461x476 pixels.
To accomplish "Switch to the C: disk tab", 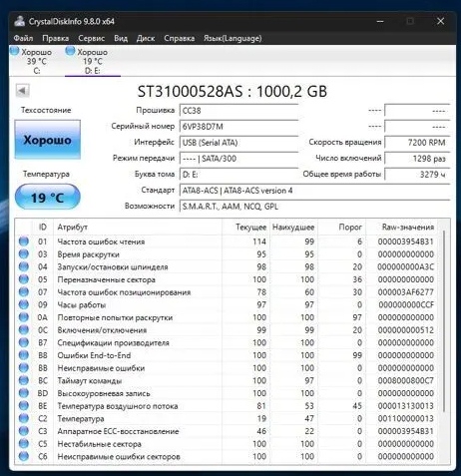I will point(37,61).
